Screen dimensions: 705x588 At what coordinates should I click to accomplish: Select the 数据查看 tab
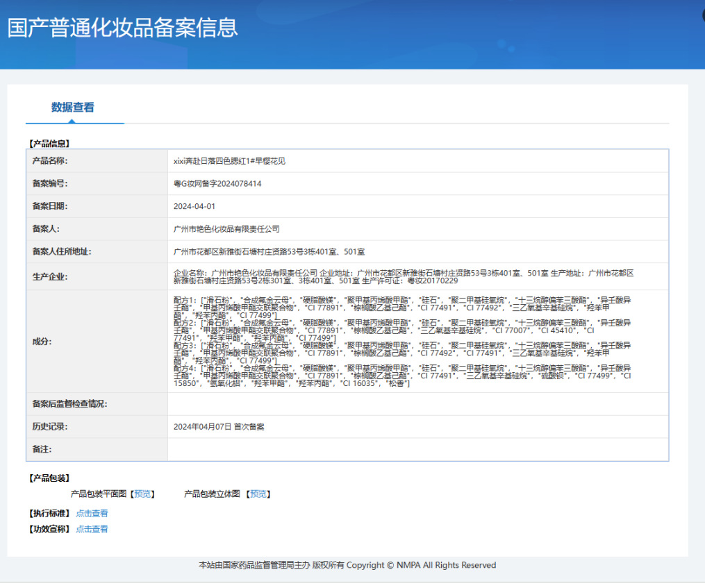click(72, 108)
